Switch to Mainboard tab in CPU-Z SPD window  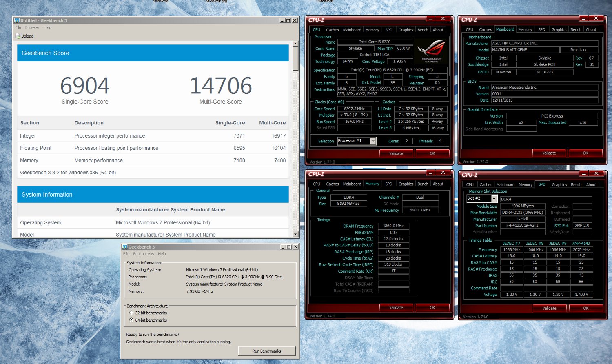(x=506, y=185)
